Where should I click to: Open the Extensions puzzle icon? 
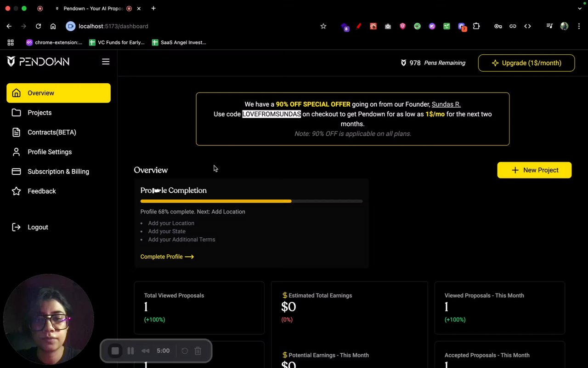tap(476, 26)
